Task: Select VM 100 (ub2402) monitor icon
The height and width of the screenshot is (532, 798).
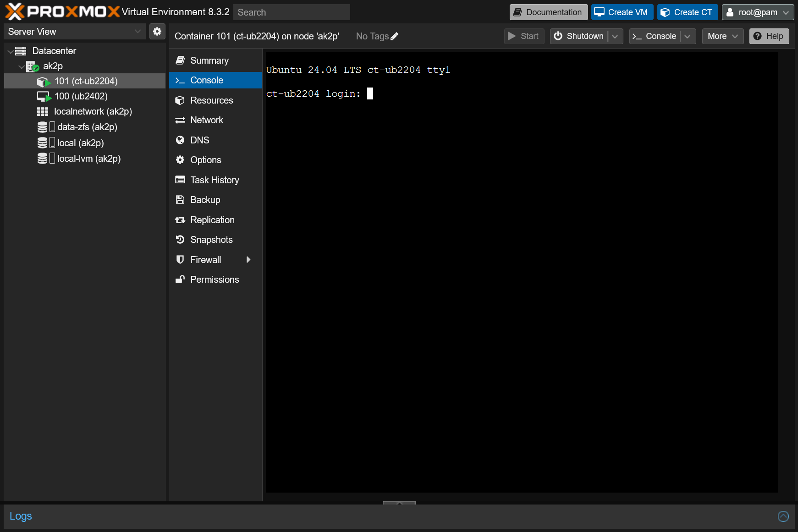Action: tap(44, 97)
